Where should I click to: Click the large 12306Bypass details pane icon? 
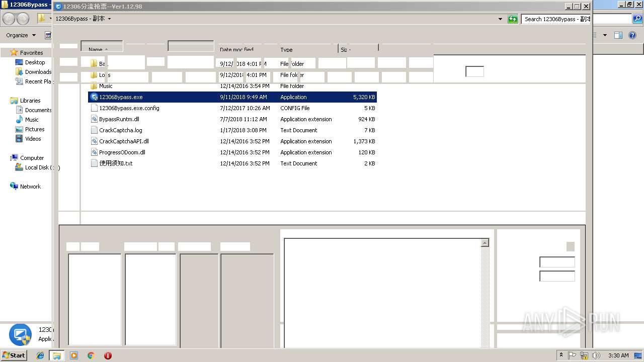click(x=20, y=335)
